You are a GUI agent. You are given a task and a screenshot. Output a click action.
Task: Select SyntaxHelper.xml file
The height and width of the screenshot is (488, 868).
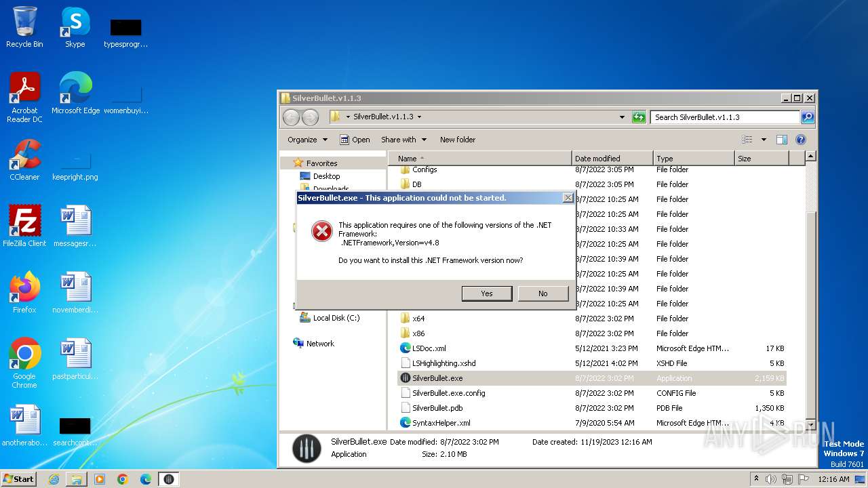(x=441, y=423)
